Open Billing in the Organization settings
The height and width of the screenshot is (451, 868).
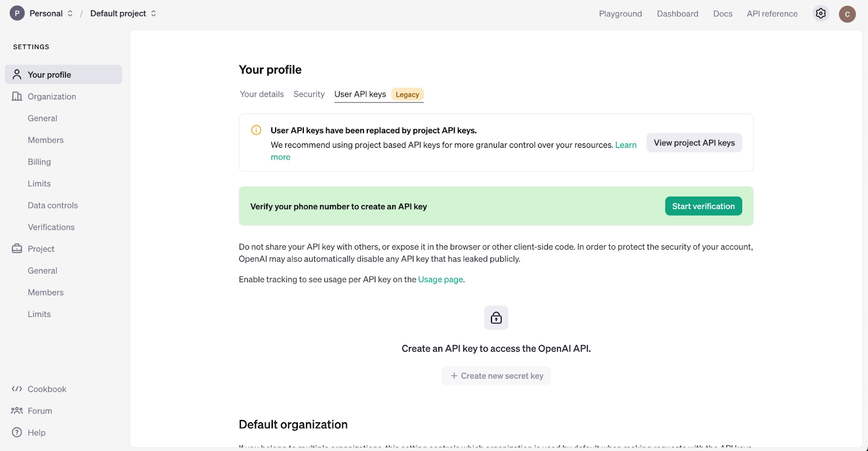[40, 162]
